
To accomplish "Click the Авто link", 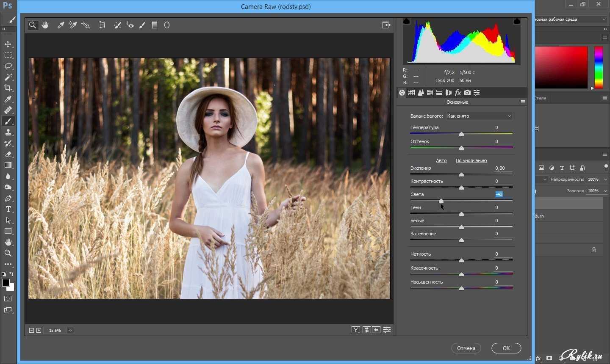I will click(x=441, y=160).
